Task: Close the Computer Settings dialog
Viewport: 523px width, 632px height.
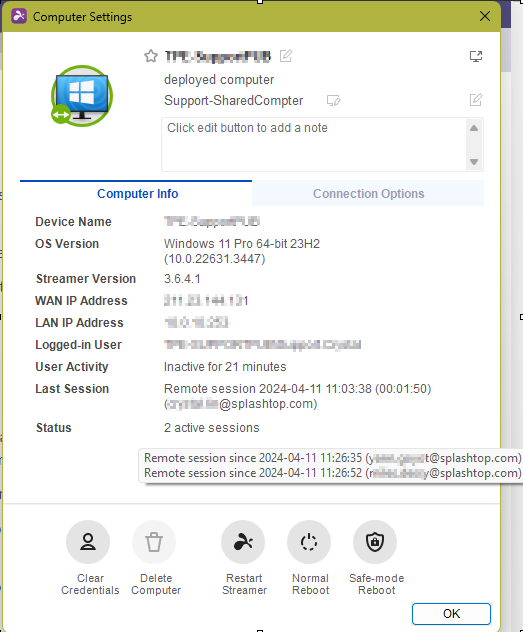Action: click(485, 16)
